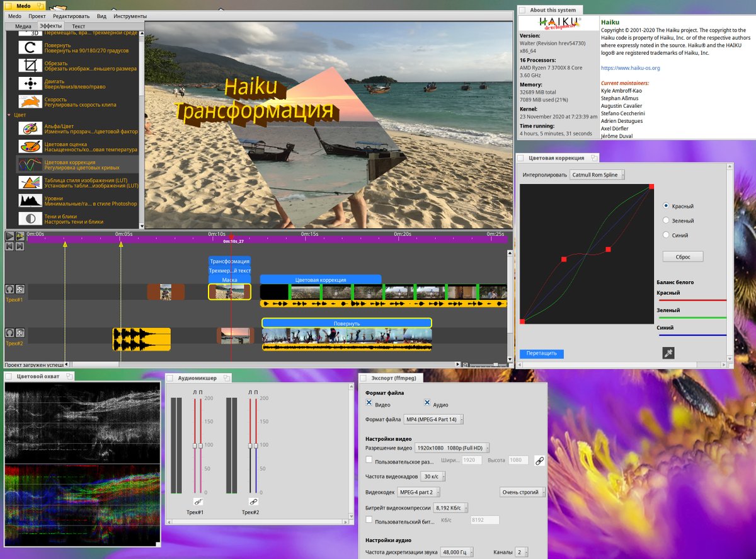The height and width of the screenshot is (559, 756).
Task: Open the MPEG-4 part 2 video codec dropdown
Action: click(x=419, y=492)
